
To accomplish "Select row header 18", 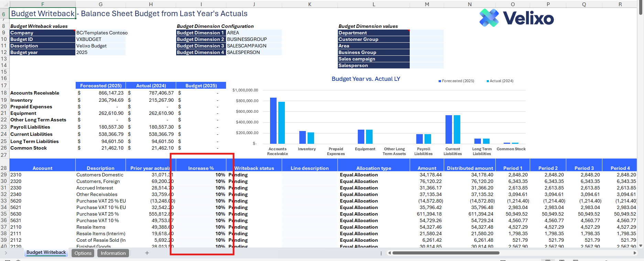I will (4, 93).
